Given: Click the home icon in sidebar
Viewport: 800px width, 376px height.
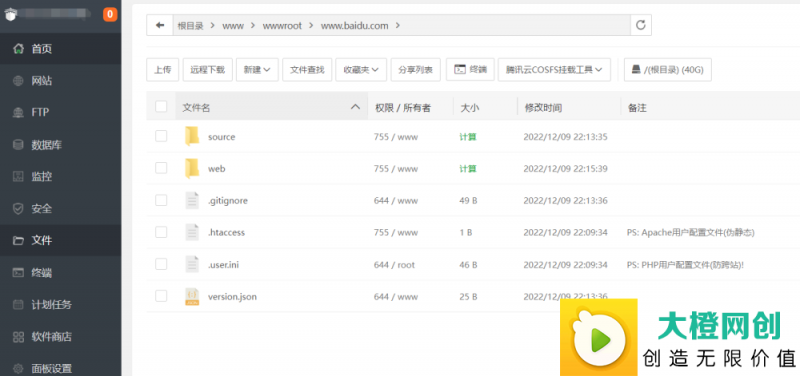Looking at the screenshot, I should coord(18,49).
